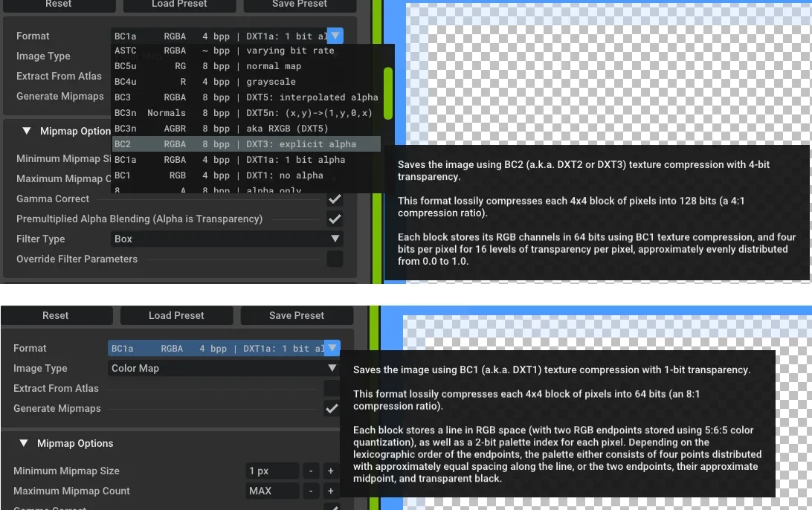The width and height of the screenshot is (812, 510).
Task: Click Save Preset in the lower panel
Action: pyautogui.click(x=297, y=315)
